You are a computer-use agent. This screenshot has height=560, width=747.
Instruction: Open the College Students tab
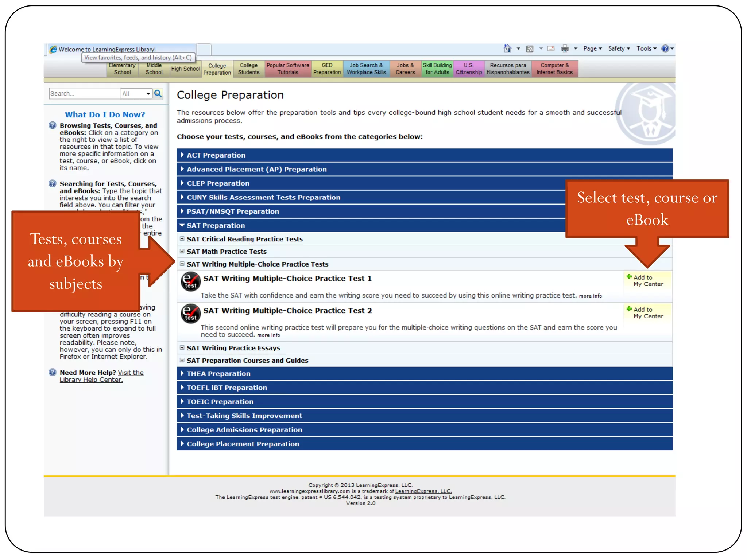pyautogui.click(x=249, y=69)
